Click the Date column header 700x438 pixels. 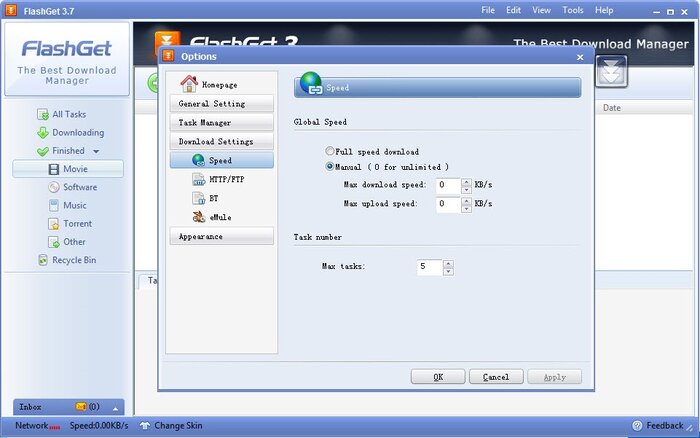[612, 108]
